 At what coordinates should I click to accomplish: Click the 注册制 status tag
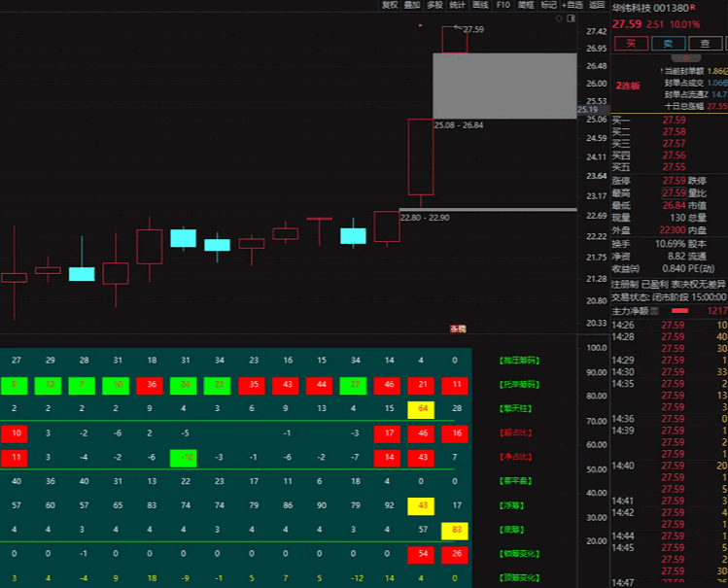[x=625, y=285]
